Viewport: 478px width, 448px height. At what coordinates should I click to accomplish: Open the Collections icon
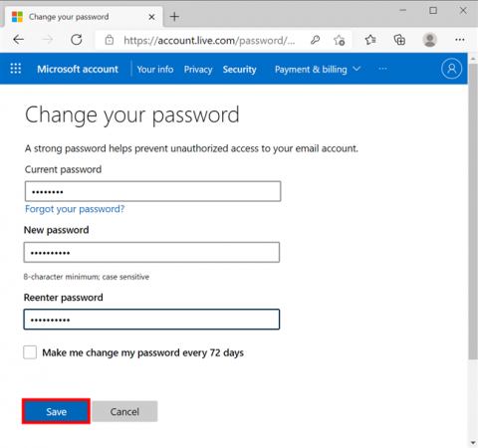pyautogui.click(x=399, y=40)
